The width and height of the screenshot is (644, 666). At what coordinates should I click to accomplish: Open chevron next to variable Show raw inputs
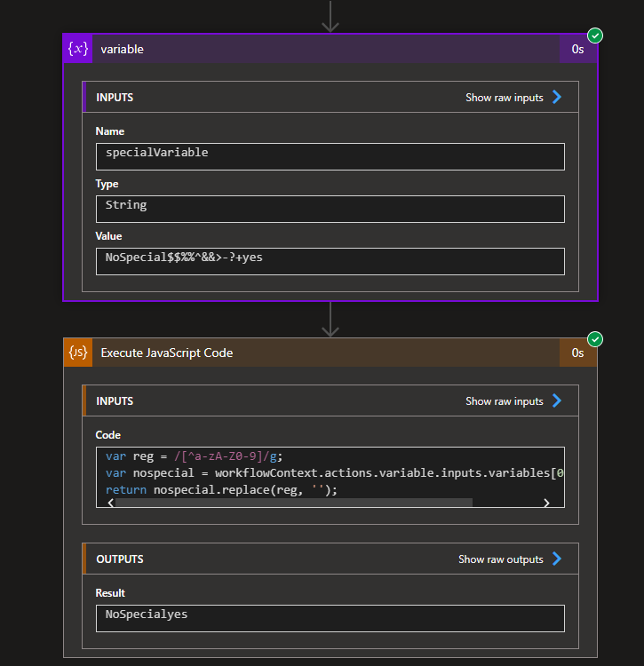coord(557,97)
